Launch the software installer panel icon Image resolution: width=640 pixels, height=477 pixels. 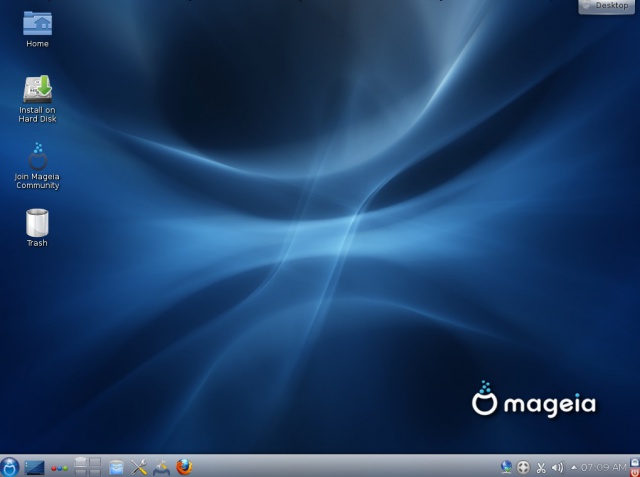tap(161, 468)
